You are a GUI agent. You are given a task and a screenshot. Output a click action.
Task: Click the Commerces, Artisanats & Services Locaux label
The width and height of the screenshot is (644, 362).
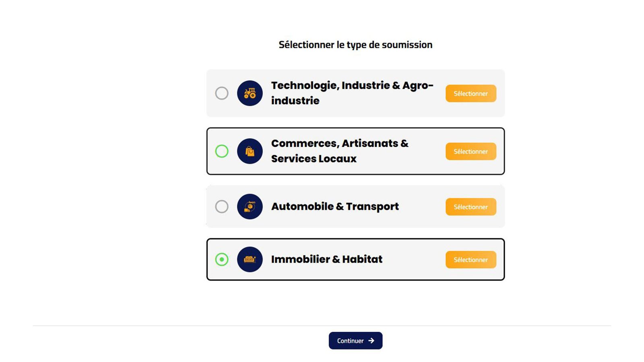(x=339, y=151)
